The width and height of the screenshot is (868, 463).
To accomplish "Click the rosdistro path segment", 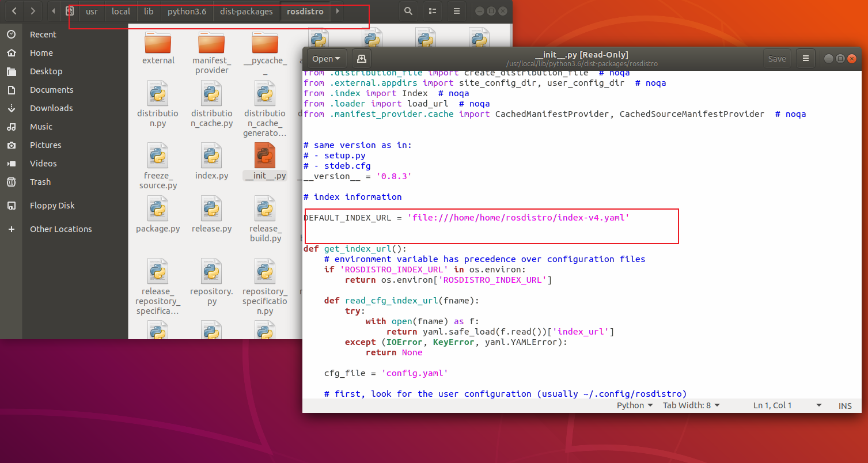I will tap(305, 11).
